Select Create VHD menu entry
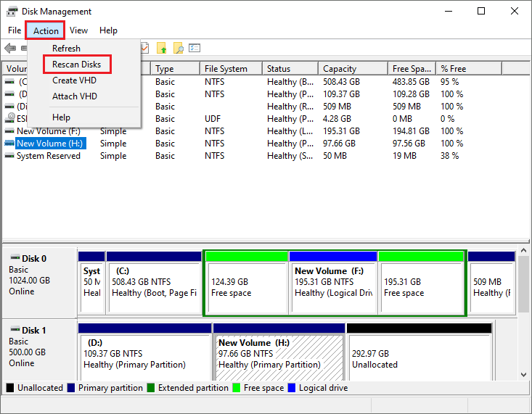 click(x=74, y=80)
